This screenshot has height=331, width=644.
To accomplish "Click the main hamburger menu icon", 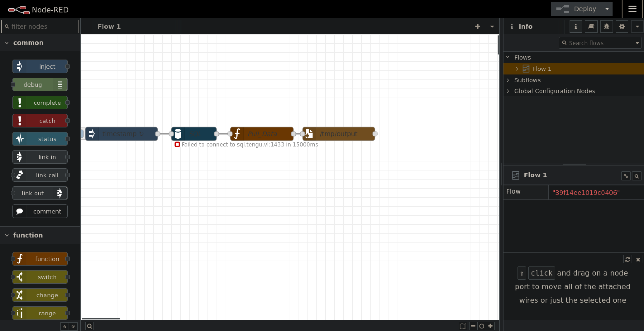I will pos(632,9).
